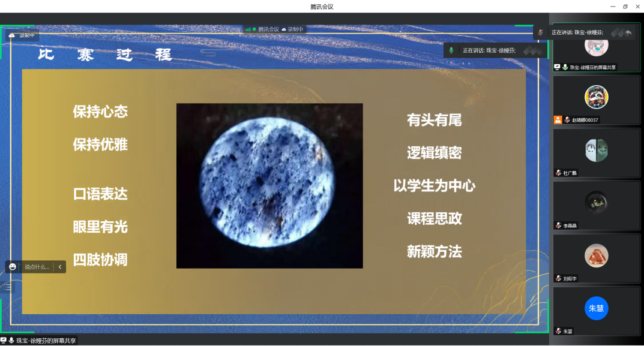Select 珠宝-徐娅芬 screen share participant tile
This screenshot has width=644, height=346.
[x=596, y=49]
